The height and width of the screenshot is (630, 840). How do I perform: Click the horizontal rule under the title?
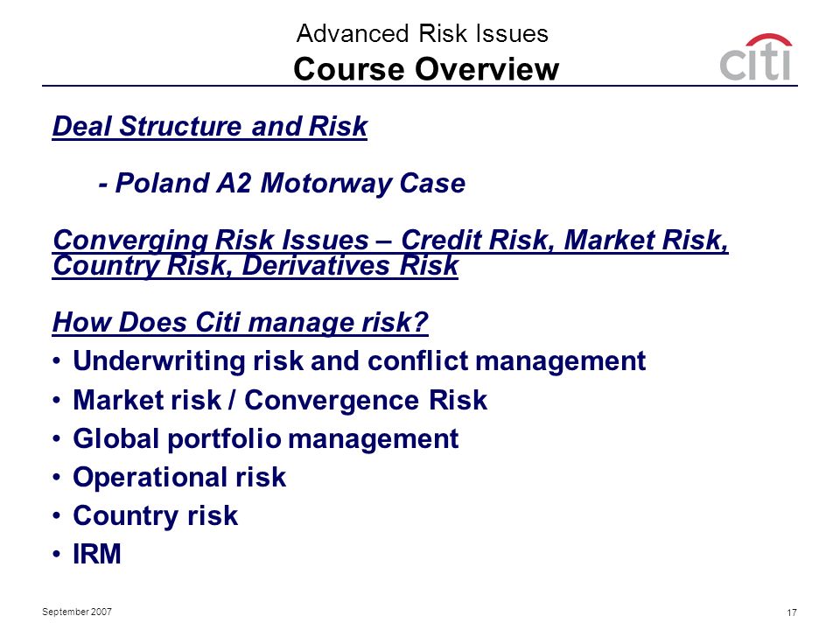(x=419, y=85)
